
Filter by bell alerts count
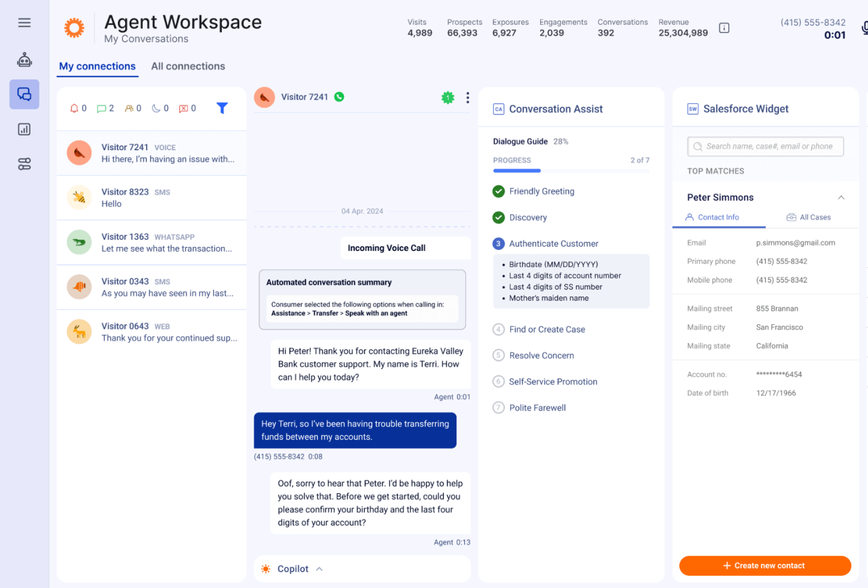tap(78, 108)
